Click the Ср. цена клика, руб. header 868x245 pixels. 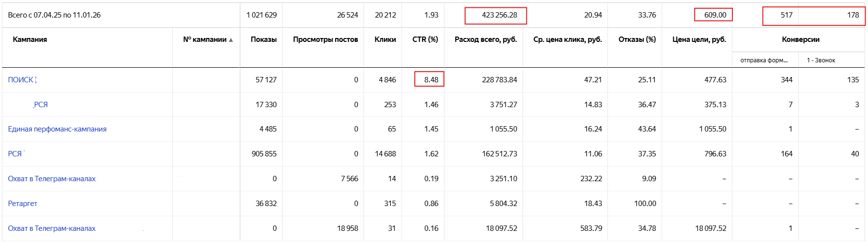coord(567,39)
